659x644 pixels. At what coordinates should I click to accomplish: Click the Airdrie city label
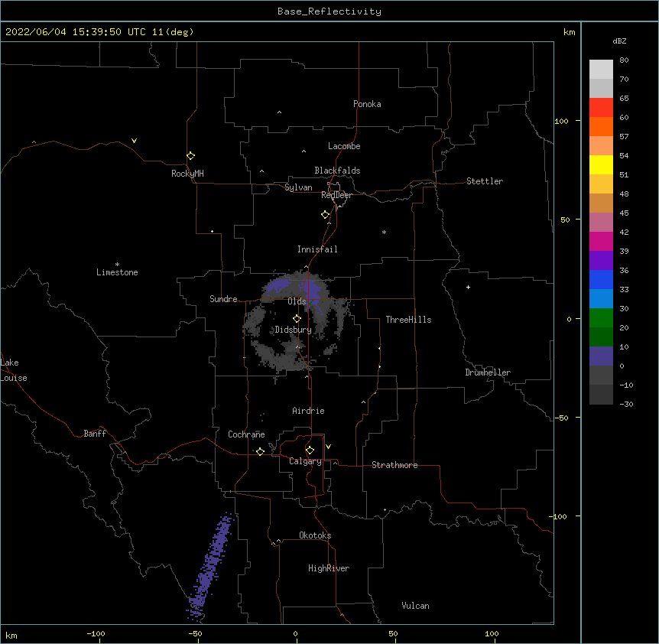(x=308, y=411)
